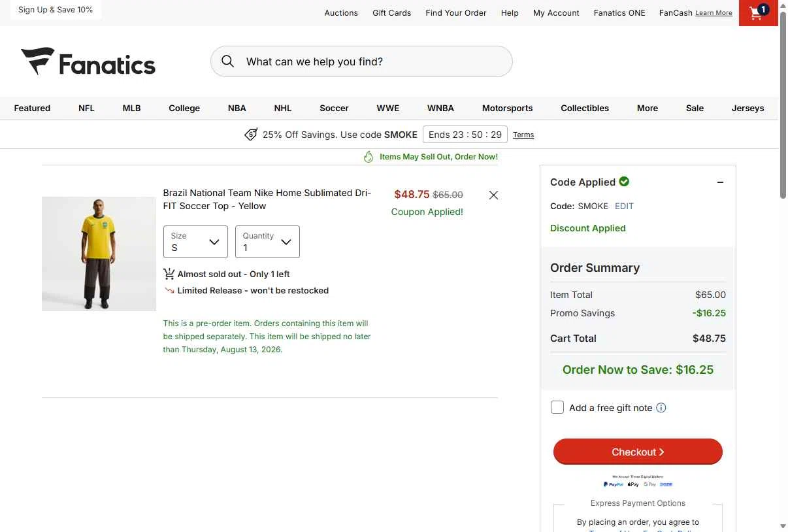Screen dimensions: 788x532
Task: Click the search magnifier icon
Action: (x=227, y=61)
